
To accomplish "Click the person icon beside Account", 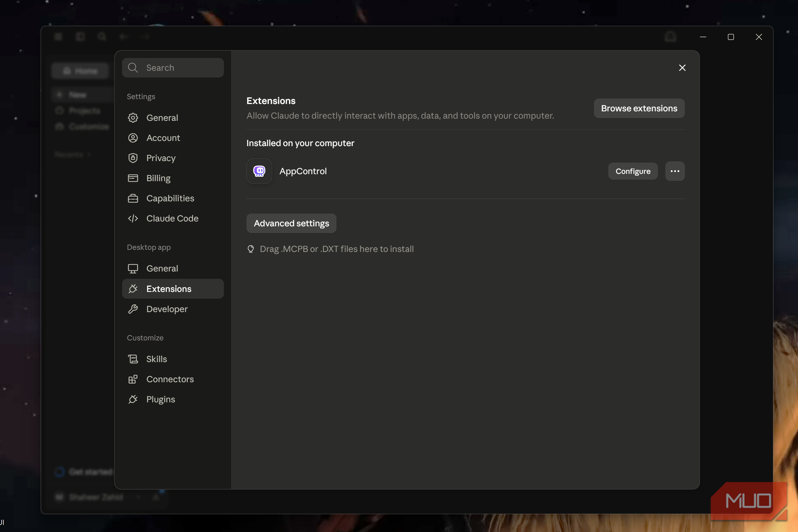I will tap(133, 138).
